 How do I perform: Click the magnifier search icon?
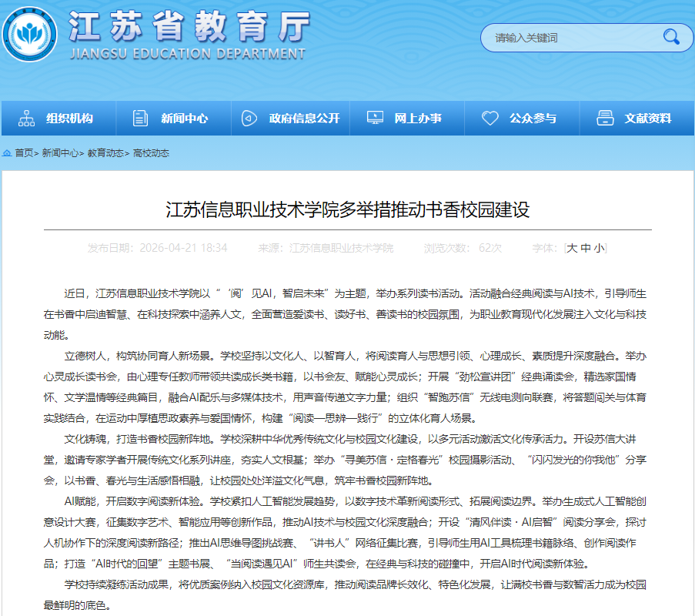click(670, 36)
